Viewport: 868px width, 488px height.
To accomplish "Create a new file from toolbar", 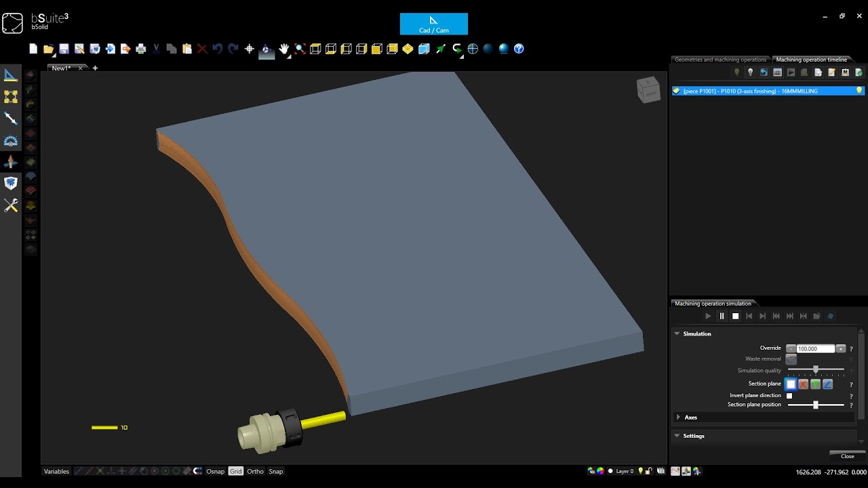I will click(33, 49).
